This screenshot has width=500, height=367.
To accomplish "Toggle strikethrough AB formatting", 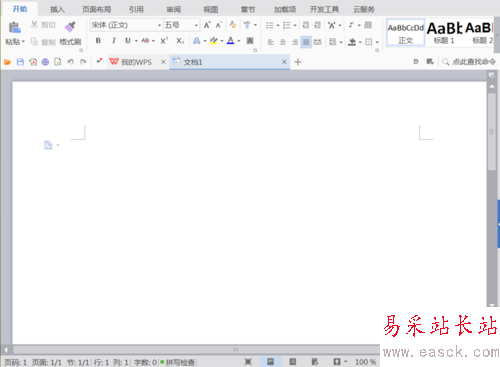I will tap(145, 41).
